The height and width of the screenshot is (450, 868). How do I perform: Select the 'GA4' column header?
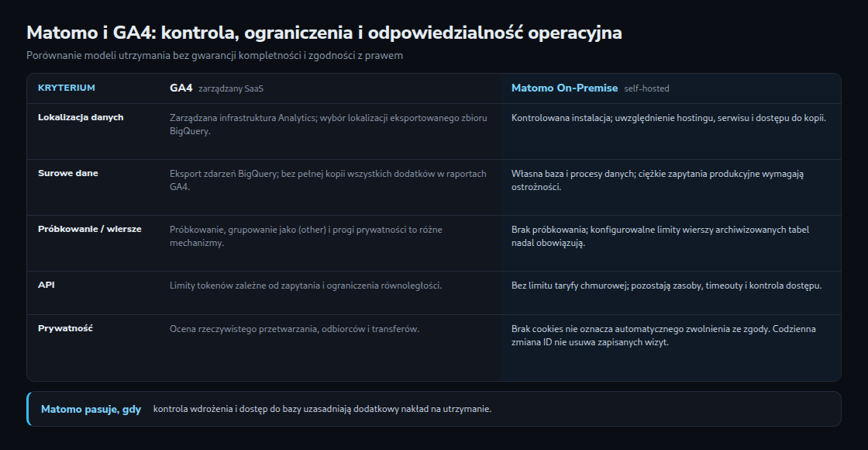[x=181, y=88]
